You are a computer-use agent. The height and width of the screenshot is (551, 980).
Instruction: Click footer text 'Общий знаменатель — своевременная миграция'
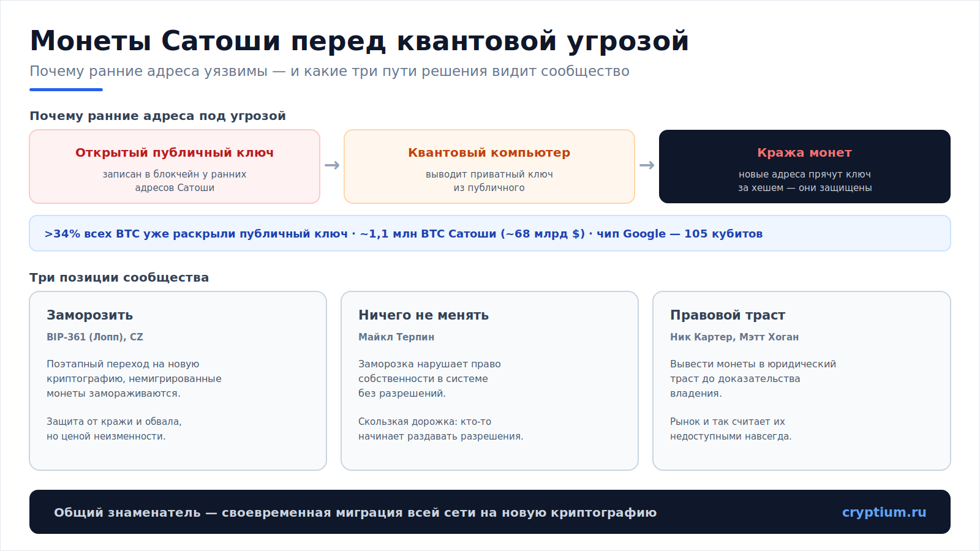coord(355,512)
